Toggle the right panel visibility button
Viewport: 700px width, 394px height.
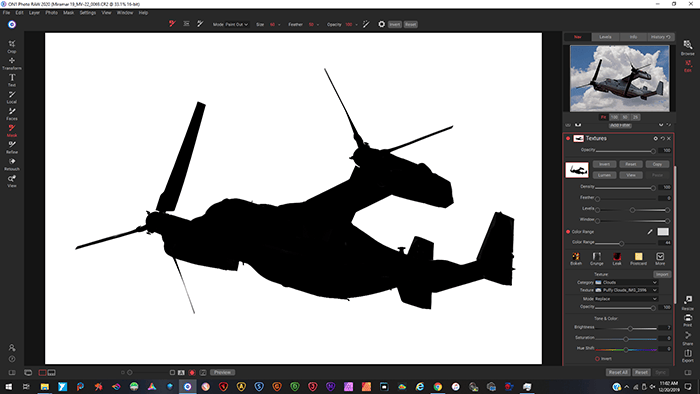pos(688,372)
